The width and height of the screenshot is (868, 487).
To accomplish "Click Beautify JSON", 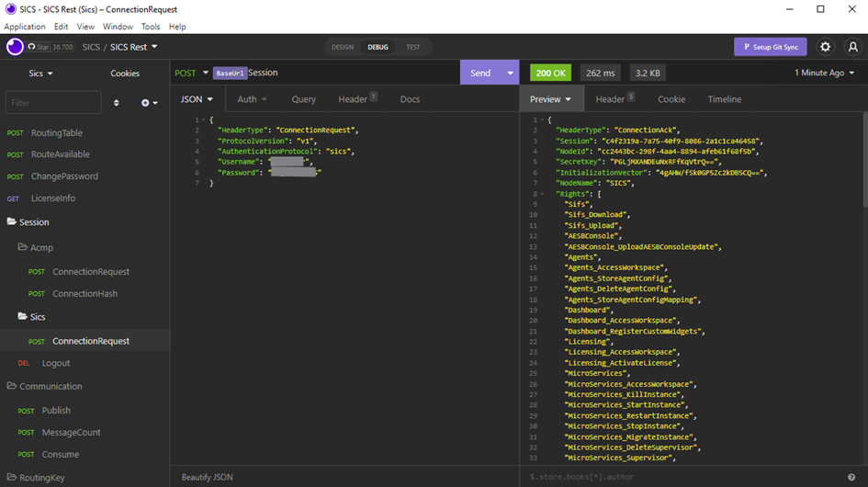I will 207,477.
